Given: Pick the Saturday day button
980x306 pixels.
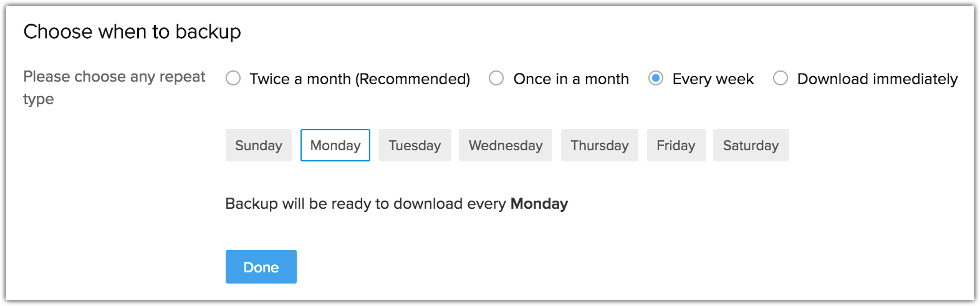Looking at the screenshot, I should coord(751,145).
